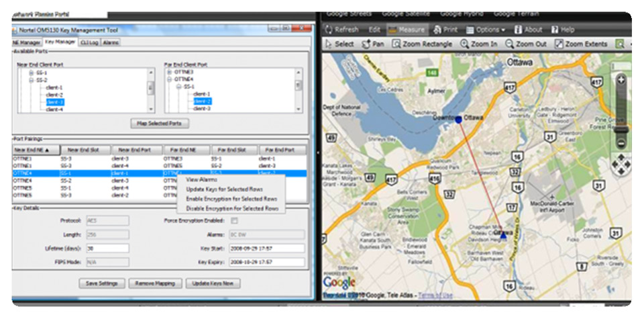
Task: Click the blue circle marker at Downtown Ottawa
Action: (x=458, y=120)
